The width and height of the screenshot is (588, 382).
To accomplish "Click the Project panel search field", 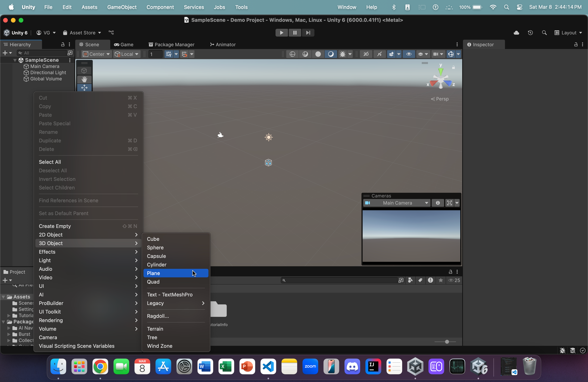I will 339,280.
